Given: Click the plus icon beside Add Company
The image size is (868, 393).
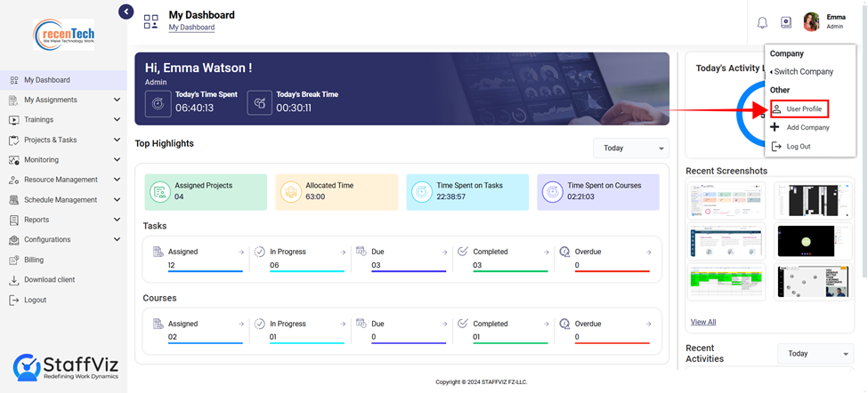Looking at the screenshot, I should click(x=775, y=127).
